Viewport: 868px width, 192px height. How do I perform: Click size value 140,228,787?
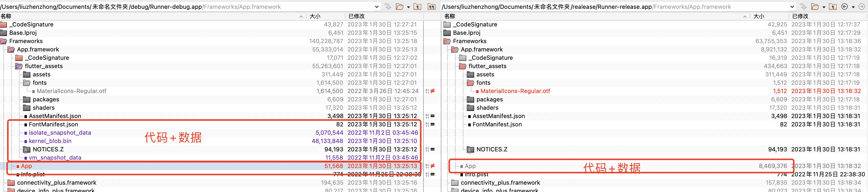(x=326, y=41)
